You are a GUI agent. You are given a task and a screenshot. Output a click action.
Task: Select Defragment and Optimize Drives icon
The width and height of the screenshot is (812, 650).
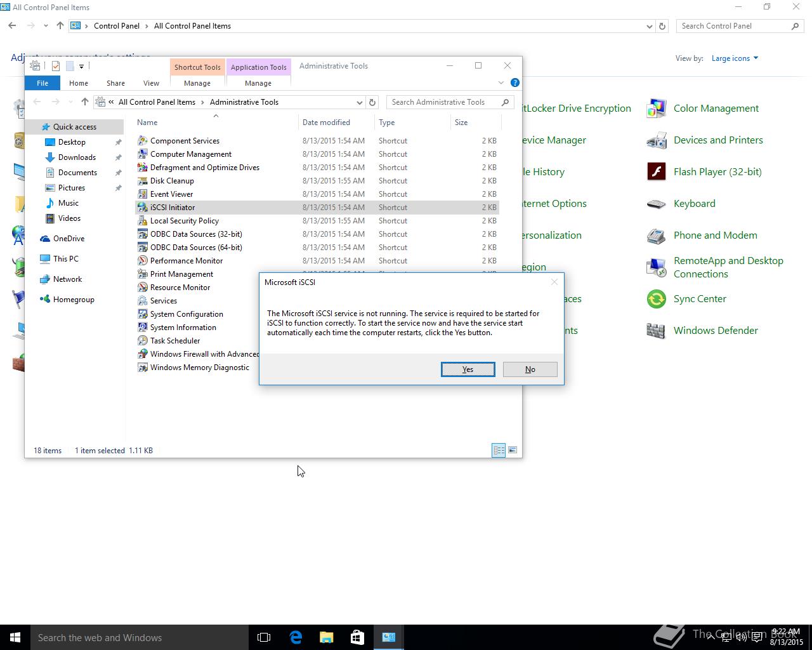[143, 168]
